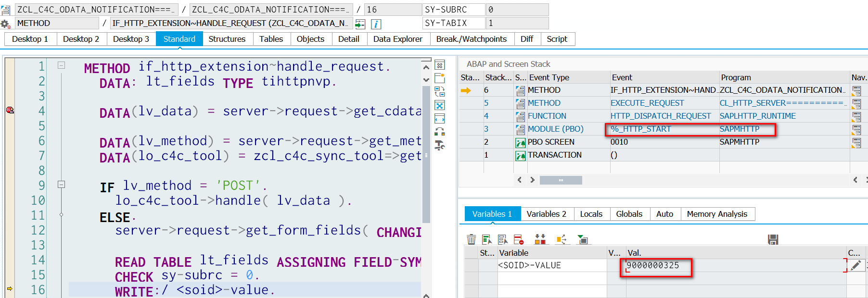Switch to the Variables 2 tab

[x=547, y=214]
